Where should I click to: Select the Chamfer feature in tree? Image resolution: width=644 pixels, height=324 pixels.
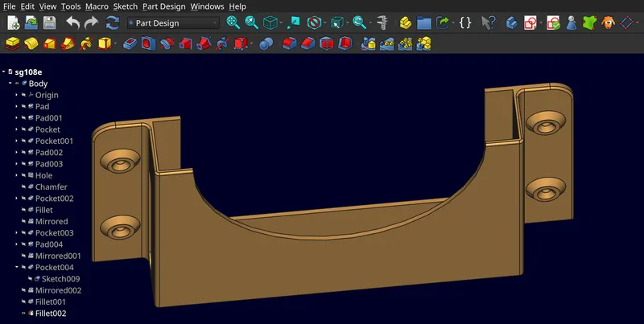pos(51,187)
